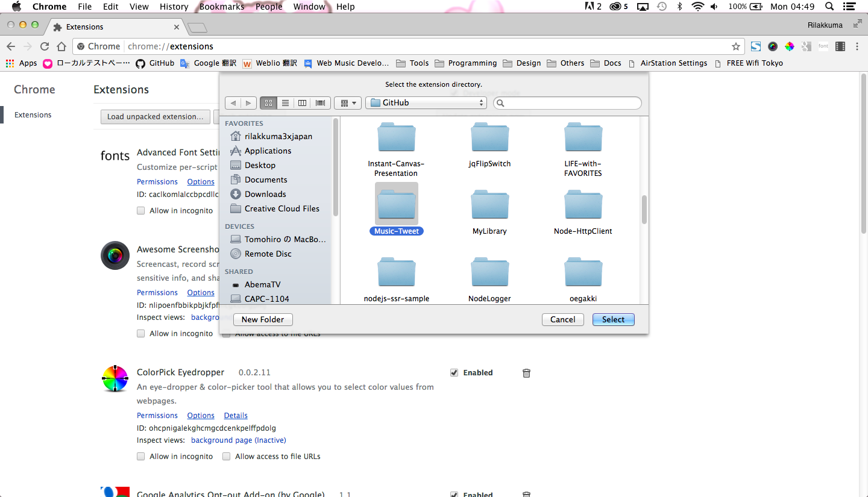Click the file list vertical scrollbar

(x=644, y=210)
